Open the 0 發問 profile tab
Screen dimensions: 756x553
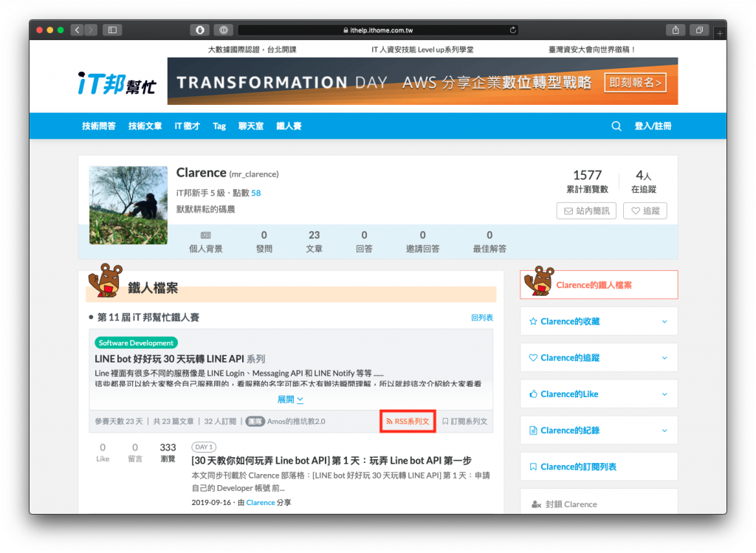click(x=264, y=241)
